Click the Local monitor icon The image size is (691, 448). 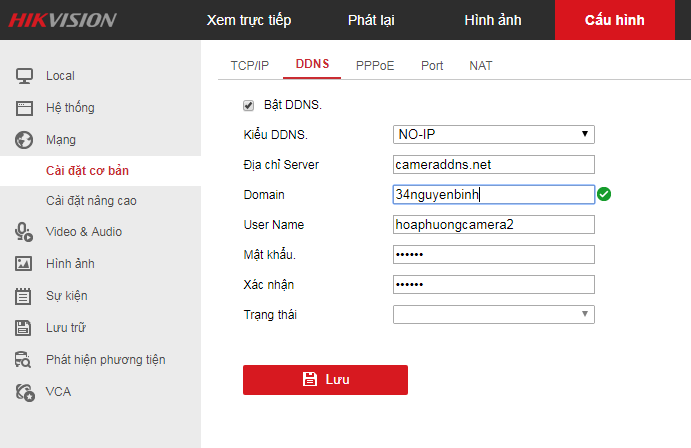click(x=24, y=76)
